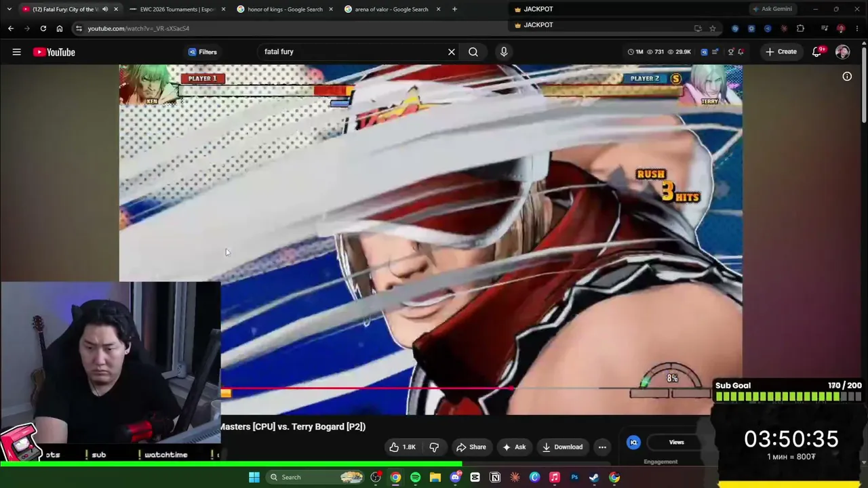Mute the Fatal Fury tab audio

(105, 9)
